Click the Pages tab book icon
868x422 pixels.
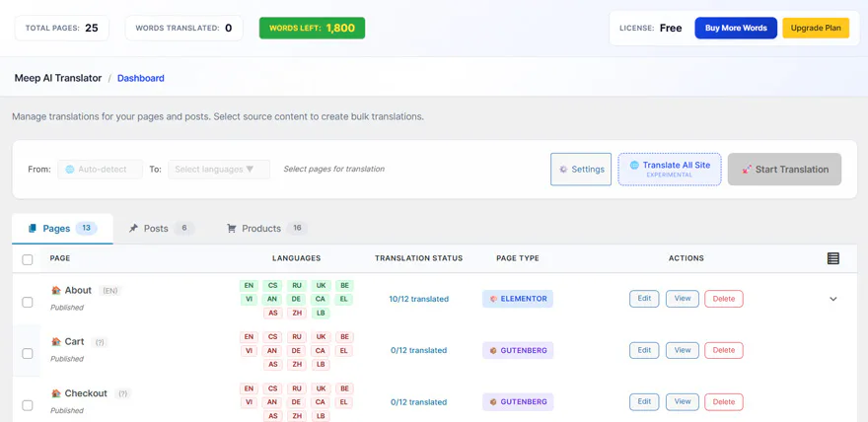click(33, 229)
